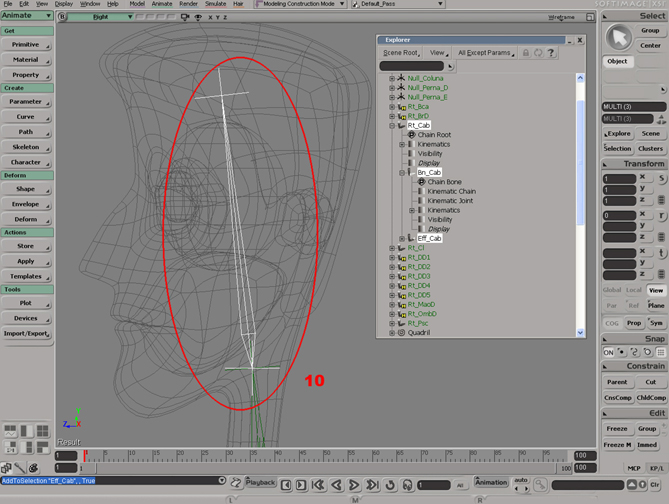The image size is (669, 504).
Task: Select Null_Coluna in the Explorer tree
Action: tap(425, 78)
